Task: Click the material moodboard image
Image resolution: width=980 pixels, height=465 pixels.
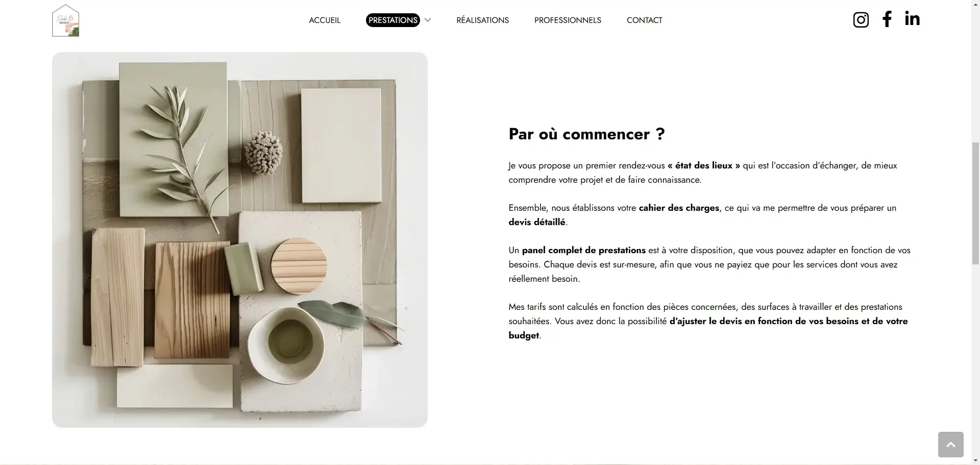Action: (x=240, y=240)
